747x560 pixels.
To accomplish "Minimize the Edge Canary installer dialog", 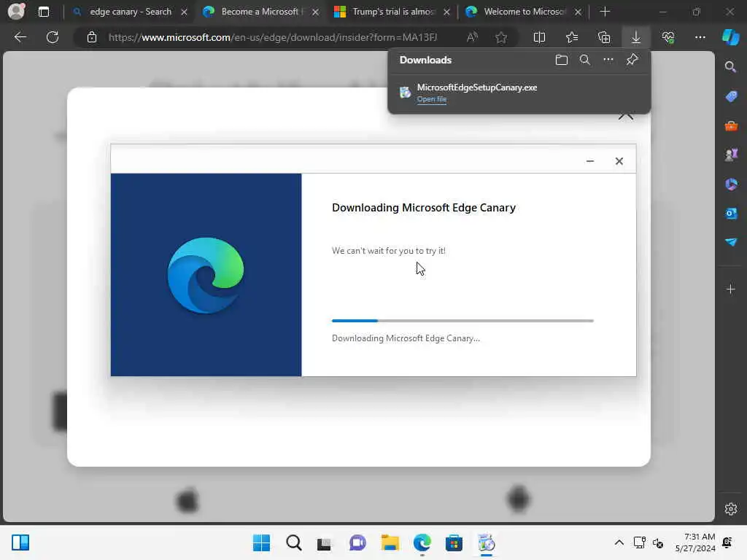I will click(x=589, y=161).
